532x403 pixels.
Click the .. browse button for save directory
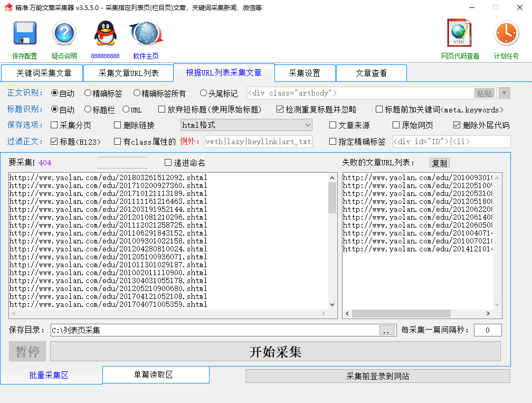point(386,330)
